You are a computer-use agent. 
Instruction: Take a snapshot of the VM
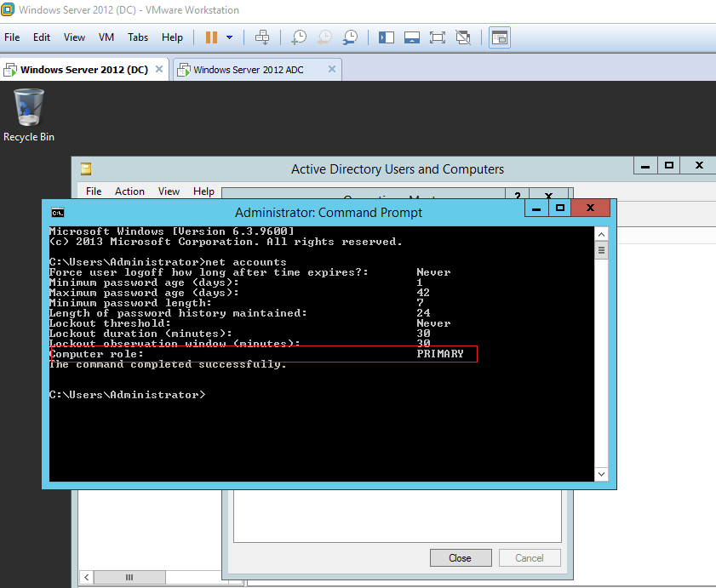pyautogui.click(x=298, y=37)
